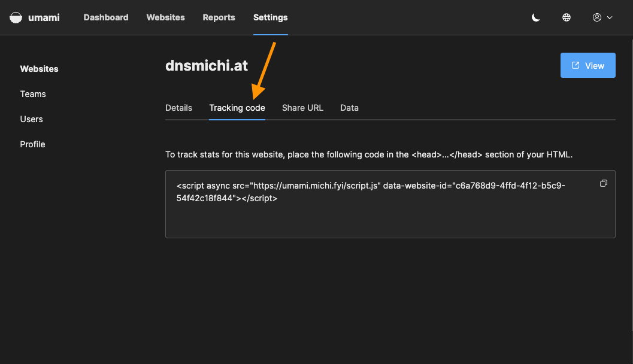
Task: Click the umami bowl logo icon
Action: (x=16, y=17)
